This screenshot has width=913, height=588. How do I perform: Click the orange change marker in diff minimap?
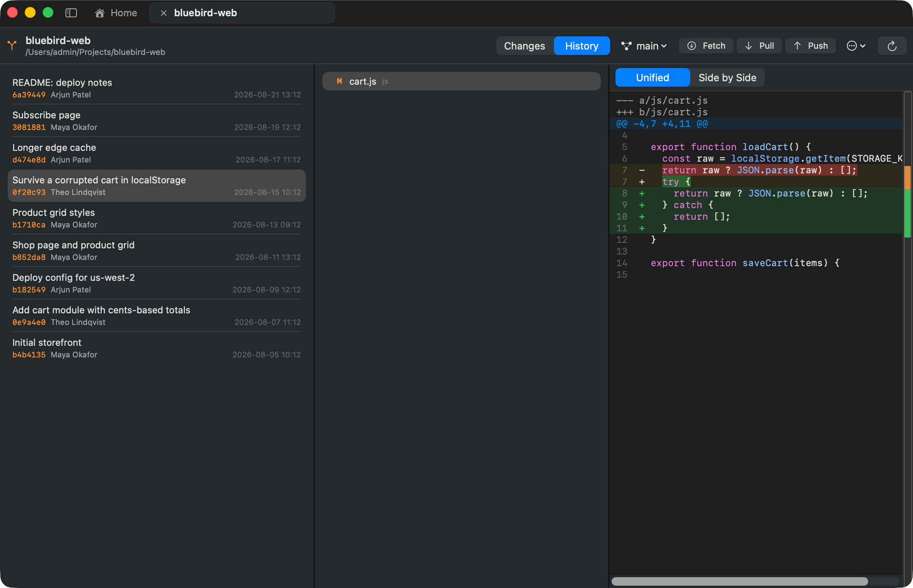coord(907,178)
